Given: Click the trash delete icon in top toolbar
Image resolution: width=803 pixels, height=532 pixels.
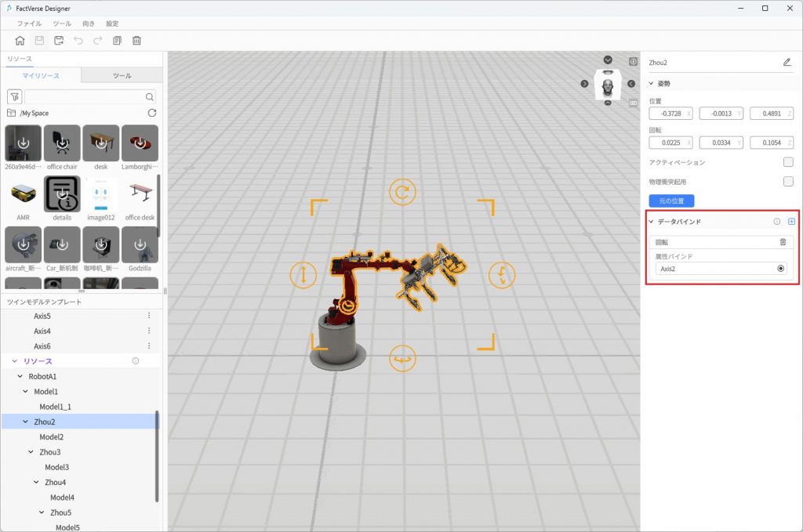Looking at the screenshot, I should coord(136,41).
